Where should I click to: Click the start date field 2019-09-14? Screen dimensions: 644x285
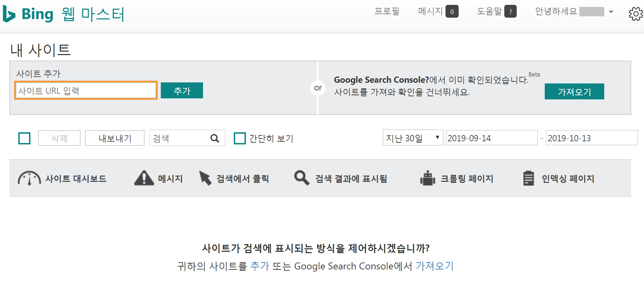tap(492, 138)
